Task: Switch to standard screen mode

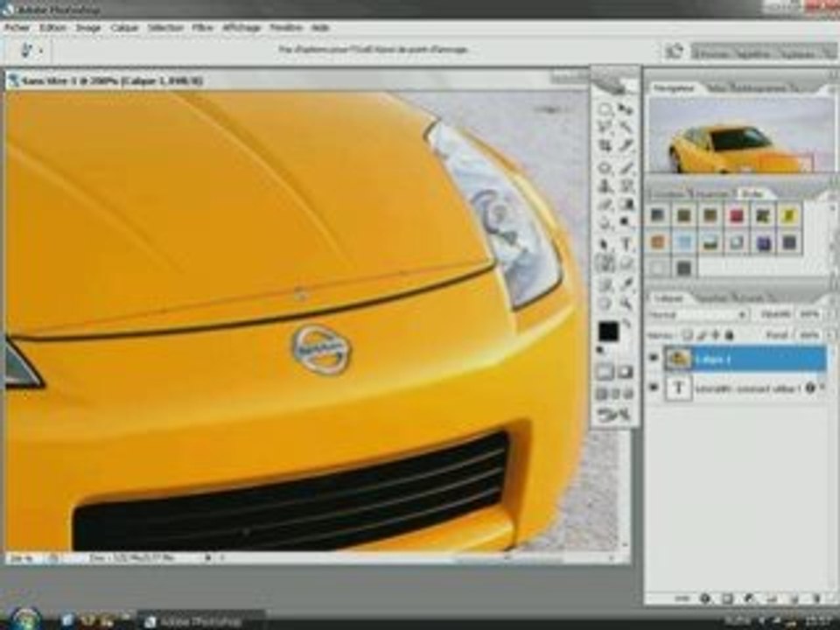Action: (x=602, y=395)
